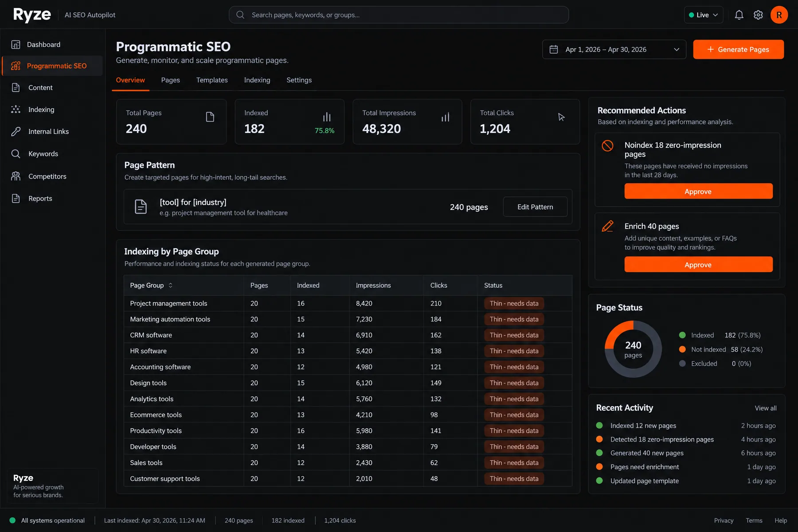This screenshot has height=532, width=798.
Task: Click the Not indexed orange legend swatch
Action: point(682,349)
